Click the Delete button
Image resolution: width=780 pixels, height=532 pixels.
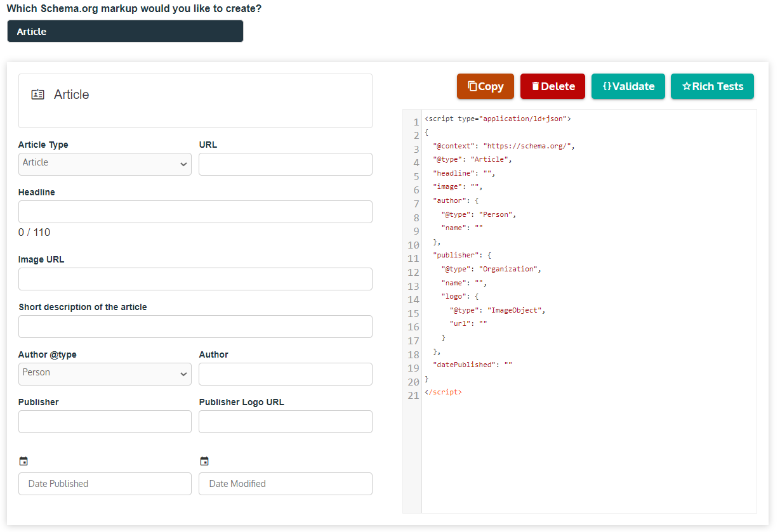[552, 86]
